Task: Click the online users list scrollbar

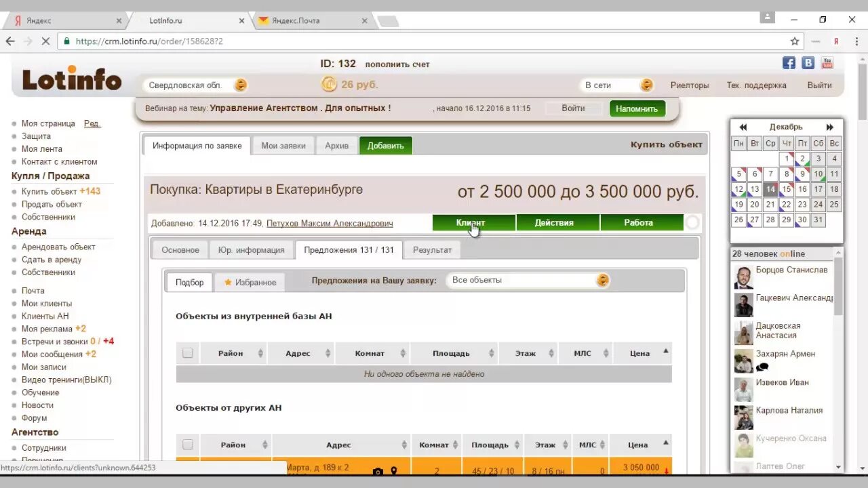Action: coord(838,288)
